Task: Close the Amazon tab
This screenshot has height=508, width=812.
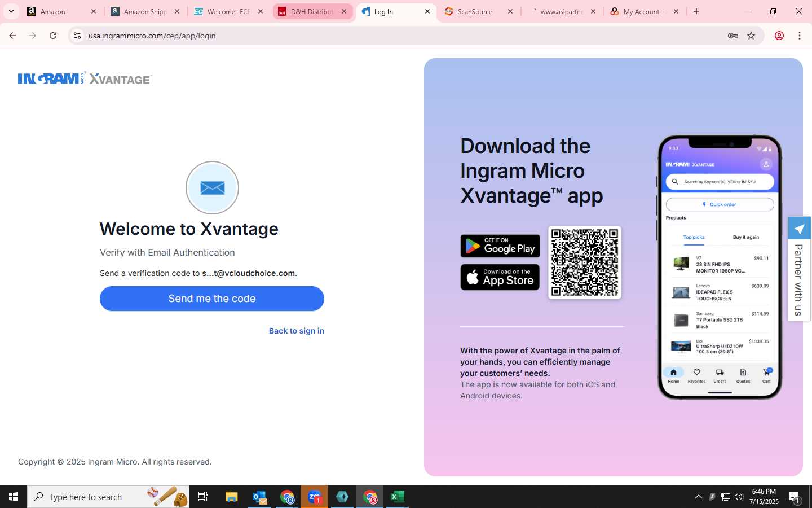Action: coord(94,11)
